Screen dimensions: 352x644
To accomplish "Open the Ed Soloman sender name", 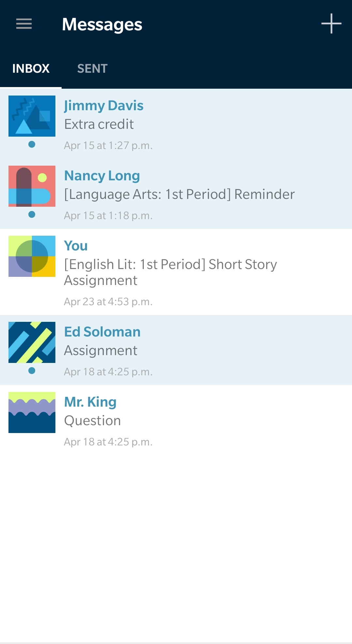I will click(x=102, y=332).
